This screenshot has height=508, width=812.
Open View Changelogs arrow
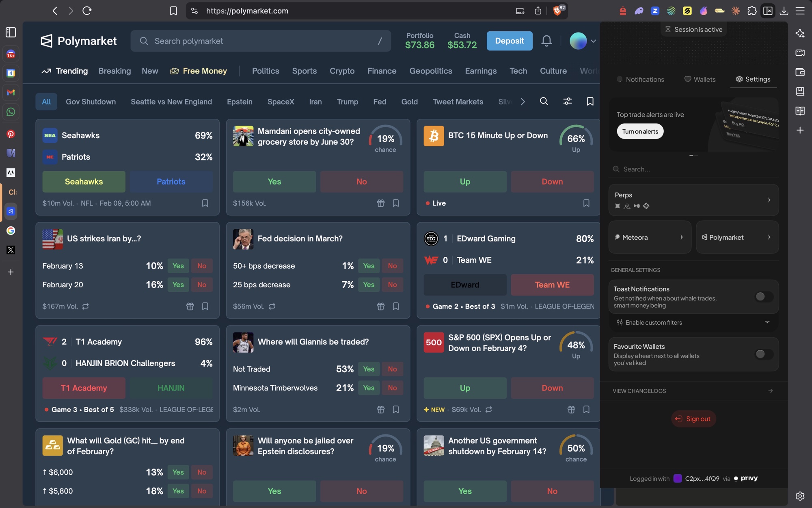point(770,391)
